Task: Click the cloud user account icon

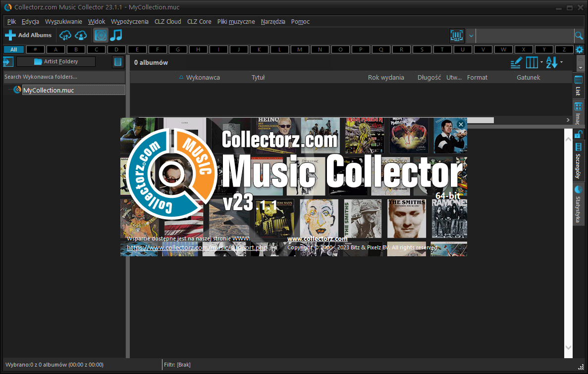Action: (x=81, y=35)
